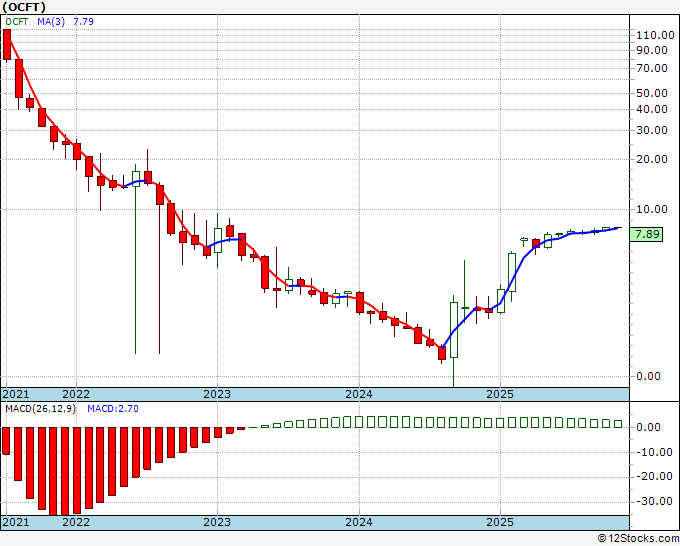Click 2025 on the MACD timeline
680x546 pixels.
(500, 522)
